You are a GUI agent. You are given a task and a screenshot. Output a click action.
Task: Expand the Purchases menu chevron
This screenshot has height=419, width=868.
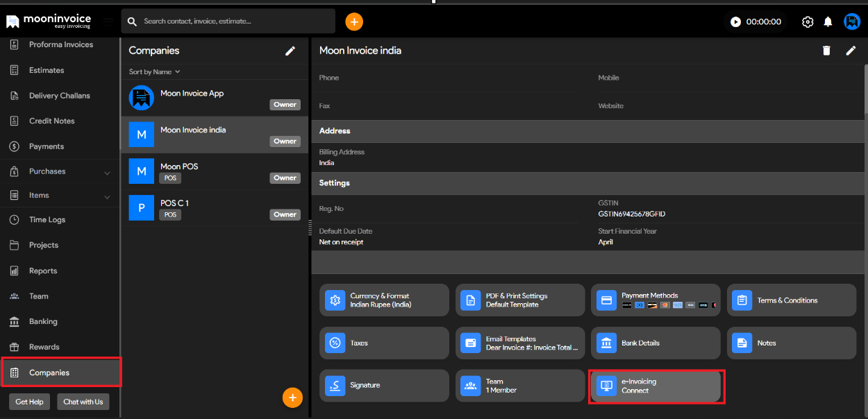click(x=107, y=172)
